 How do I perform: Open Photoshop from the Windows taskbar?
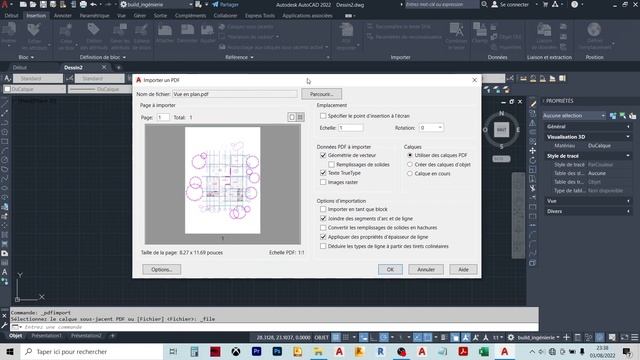(277, 351)
